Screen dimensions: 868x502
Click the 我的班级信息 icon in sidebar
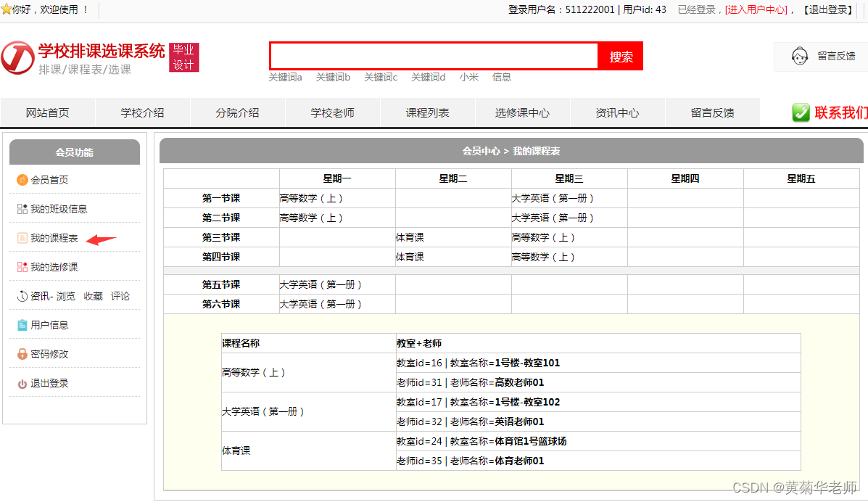tap(22, 209)
